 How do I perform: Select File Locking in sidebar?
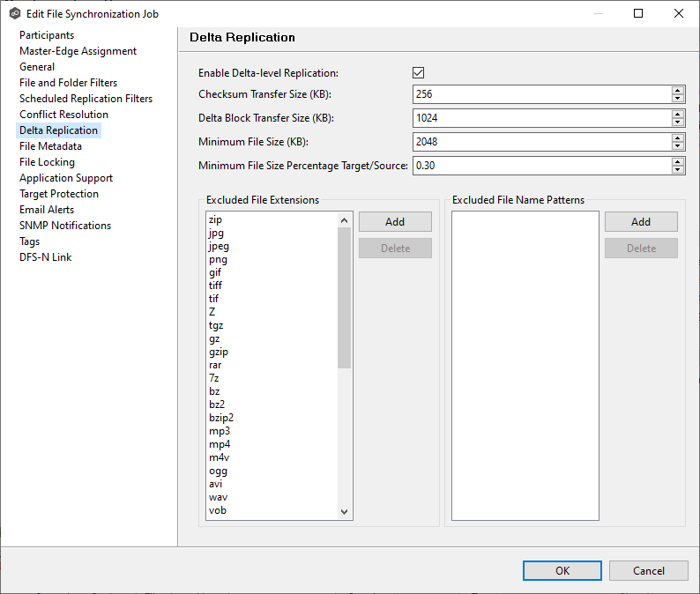click(47, 162)
